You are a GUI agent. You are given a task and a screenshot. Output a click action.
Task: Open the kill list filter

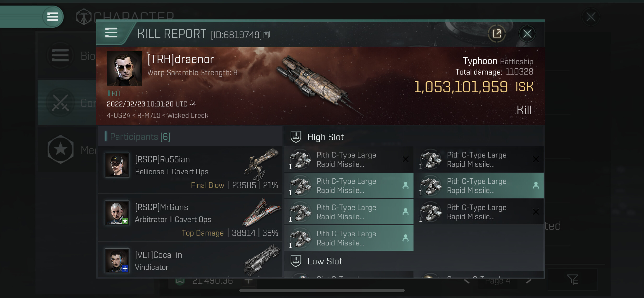[x=572, y=279]
